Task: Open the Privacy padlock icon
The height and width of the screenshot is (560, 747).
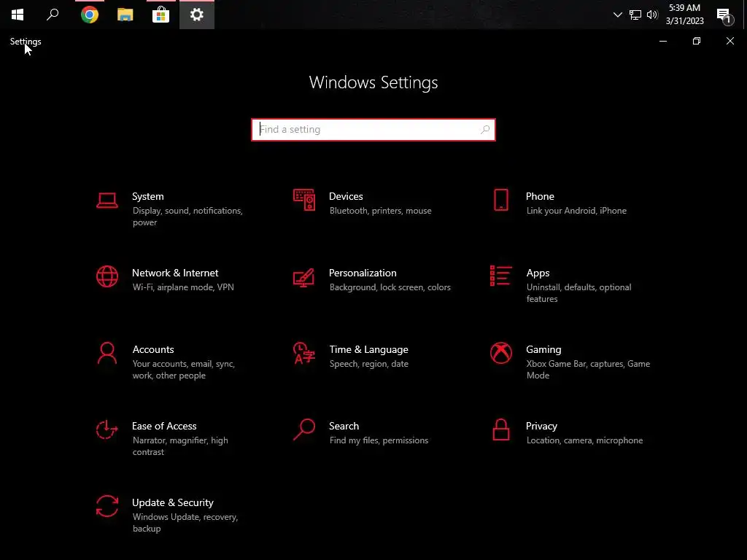Action: coord(500,429)
